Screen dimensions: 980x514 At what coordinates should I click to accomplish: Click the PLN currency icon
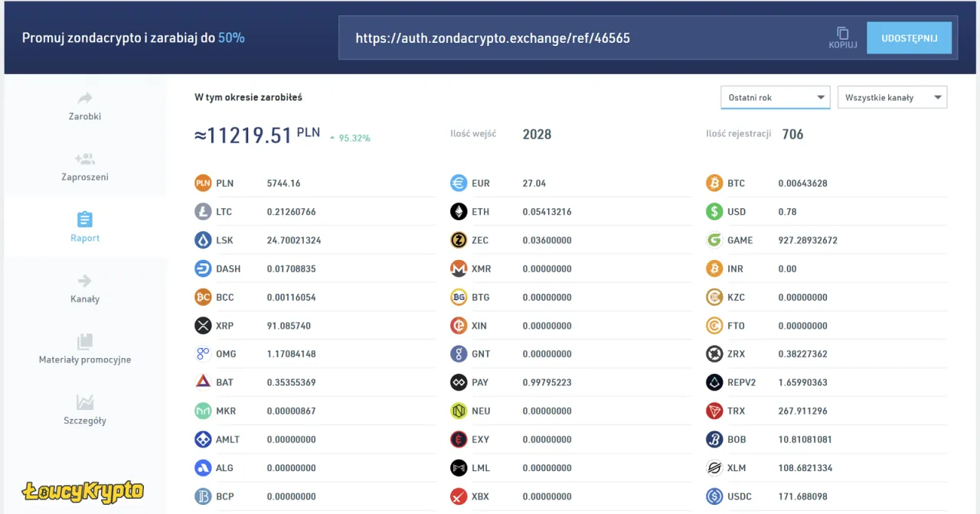tap(203, 183)
